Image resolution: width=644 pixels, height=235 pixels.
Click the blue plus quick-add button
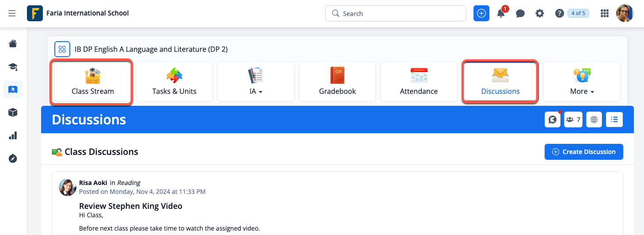pyautogui.click(x=481, y=13)
